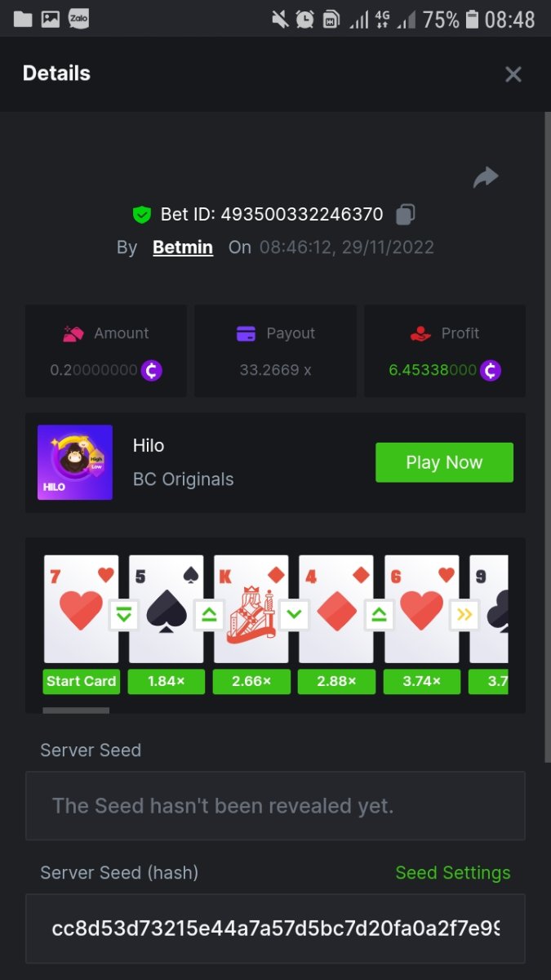Click the share arrow icon

(x=486, y=177)
